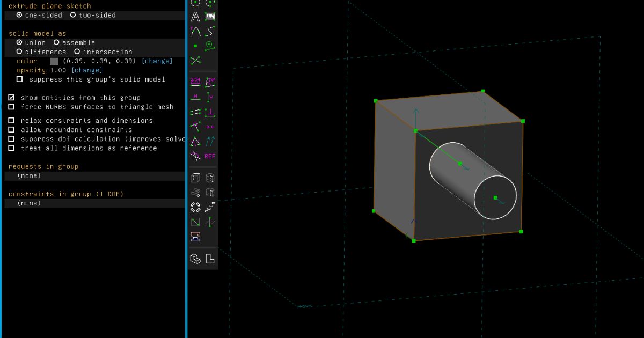Select the tangent arc tool
This screenshot has height=338, width=644.
tap(195, 32)
